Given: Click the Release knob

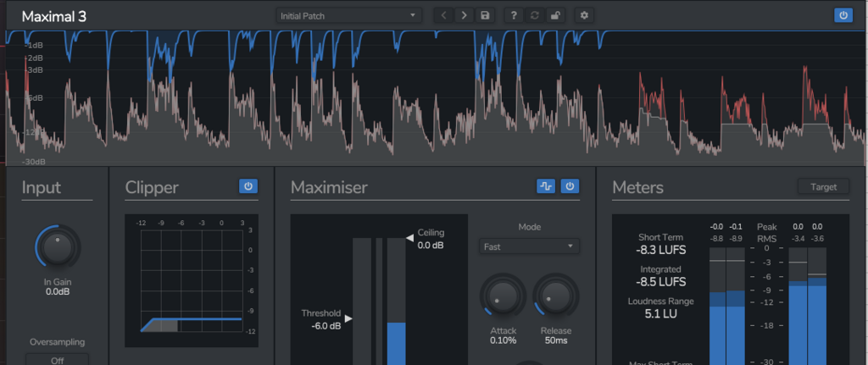Looking at the screenshot, I should click(x=556, y=296).
